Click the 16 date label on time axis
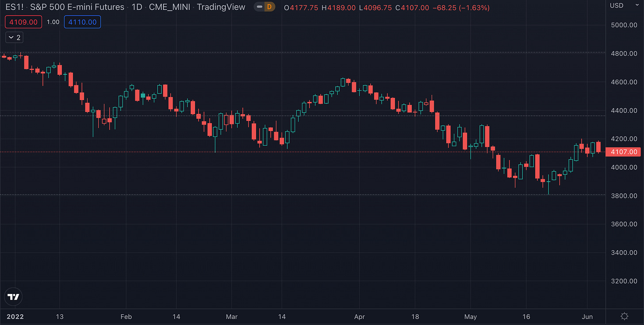 coord(526,317)
